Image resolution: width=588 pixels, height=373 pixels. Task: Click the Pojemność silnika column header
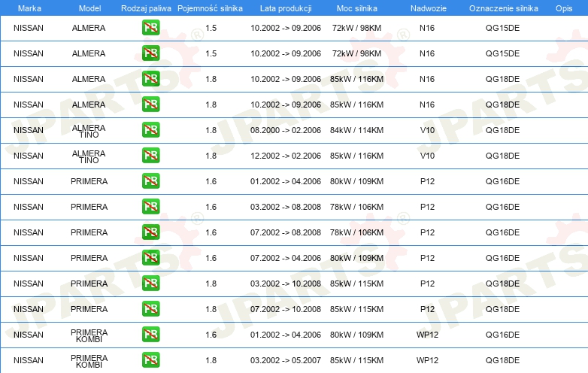pos(210,8)
